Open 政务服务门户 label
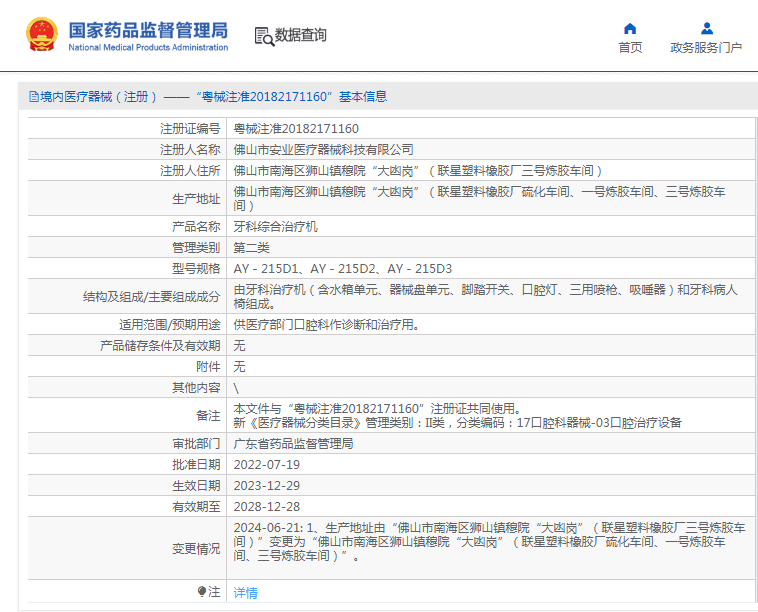This screenshot has height=612, width=758. click(706, 47)
